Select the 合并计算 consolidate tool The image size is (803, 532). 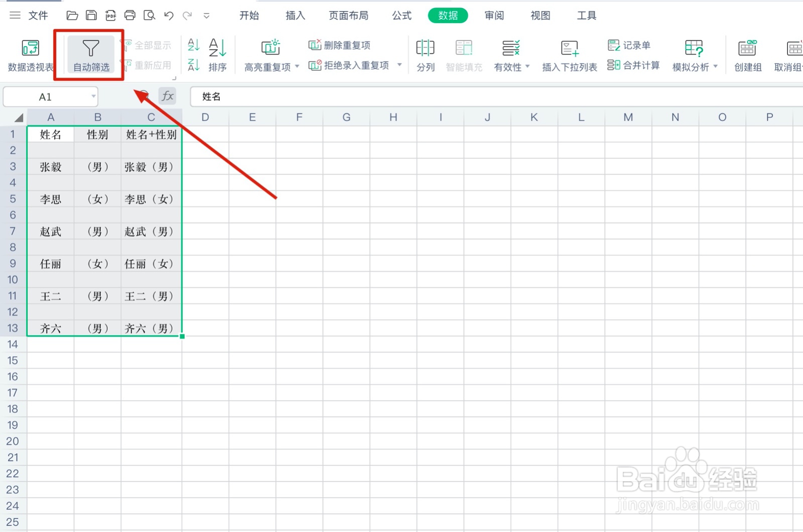633,65
